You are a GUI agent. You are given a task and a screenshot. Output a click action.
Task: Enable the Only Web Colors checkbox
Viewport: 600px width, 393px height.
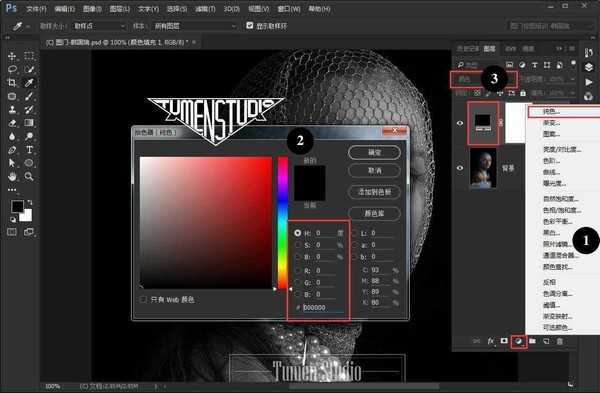pyautogui.click(x=143, y=300)
